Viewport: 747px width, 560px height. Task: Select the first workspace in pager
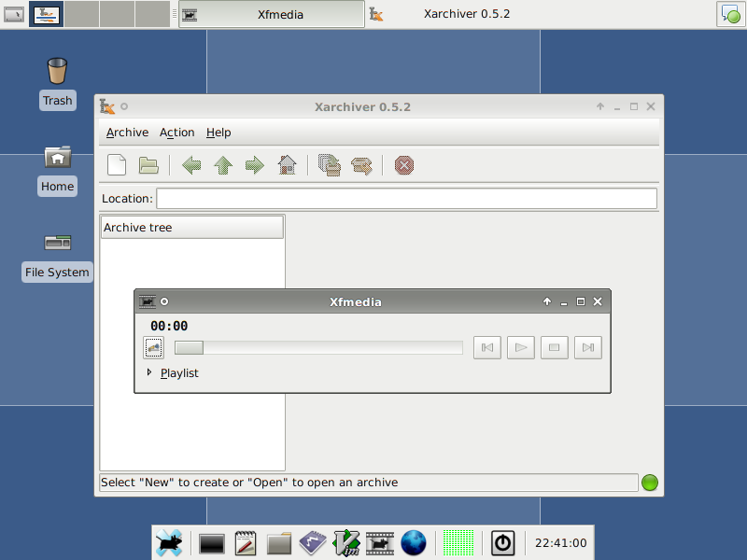pyautogui.click(x=46, y=14)
